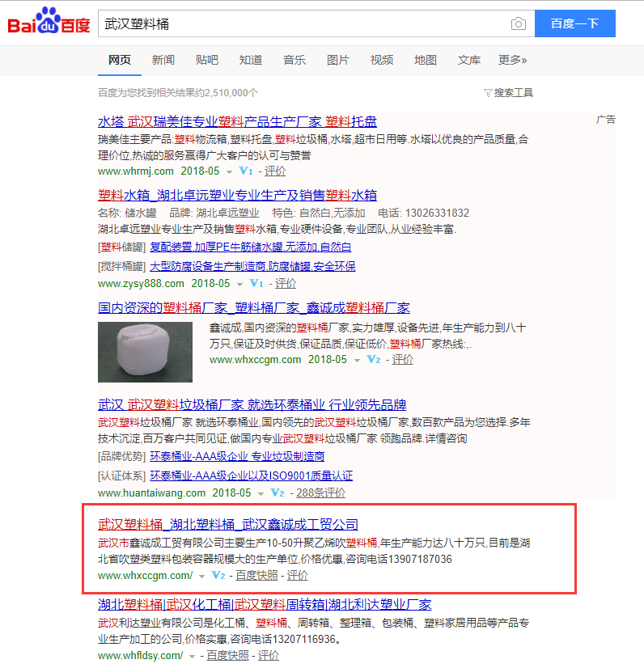Open 评价 link for www.whxccgm.com/ organic result
This screenshot has width=644, height=668.
[298, 576]
